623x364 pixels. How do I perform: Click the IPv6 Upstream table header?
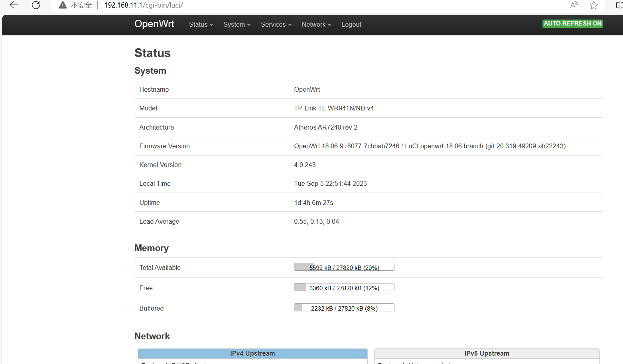coord(487,353)
